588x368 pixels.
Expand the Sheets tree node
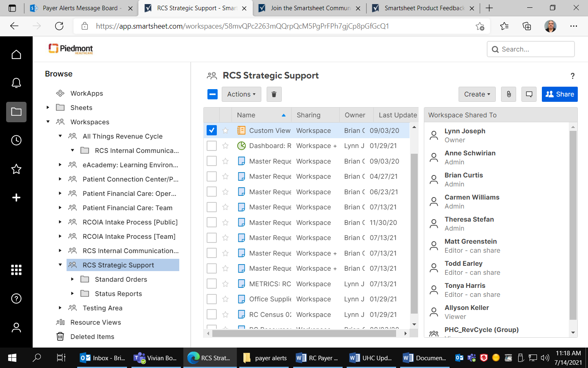click(48, 108)
